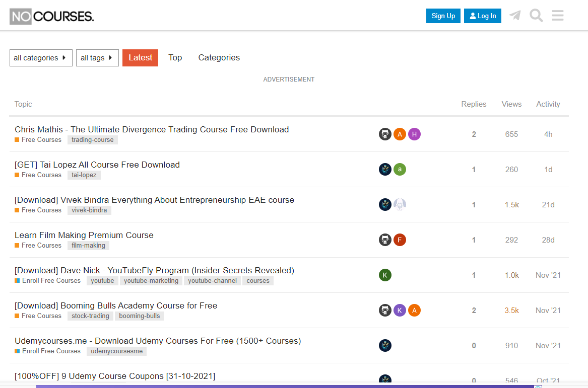Open the Chris Mathis Divergence Trading Course topic
This screenshot has width=588, height=388.
[x=152, y=129]
